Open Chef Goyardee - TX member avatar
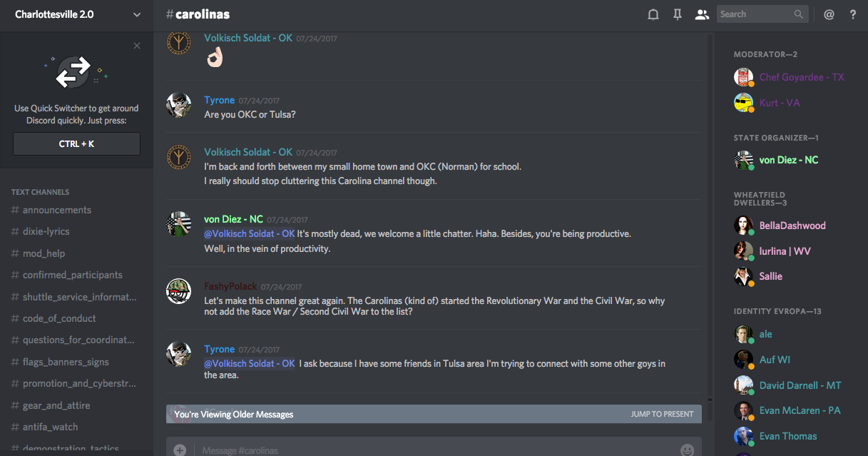The width and height of the screenshot is (868, 456). click(x=744, y=77)
